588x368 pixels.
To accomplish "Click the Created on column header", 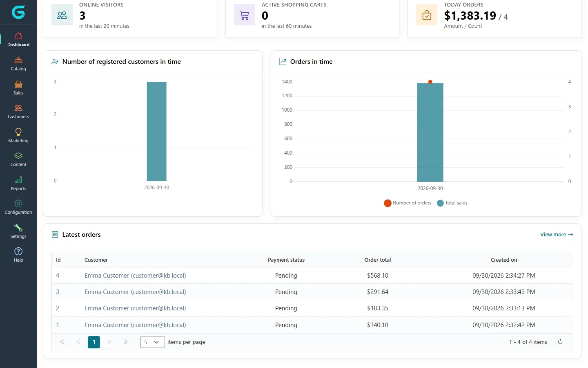I will pos(504,260).
